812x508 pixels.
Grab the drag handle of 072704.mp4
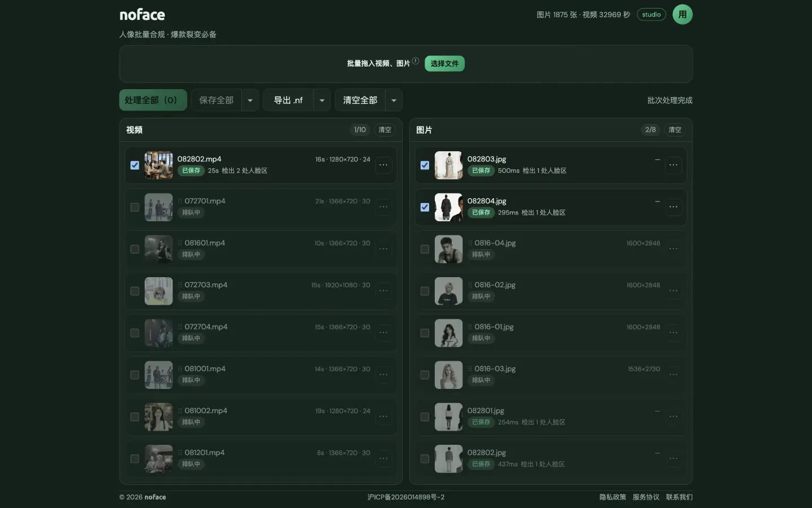180,327
